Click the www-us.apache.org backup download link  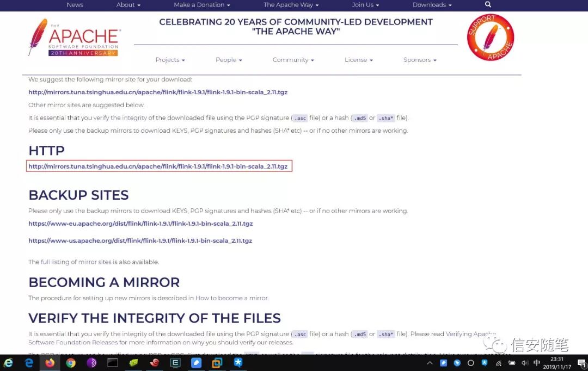pos(140,241)
